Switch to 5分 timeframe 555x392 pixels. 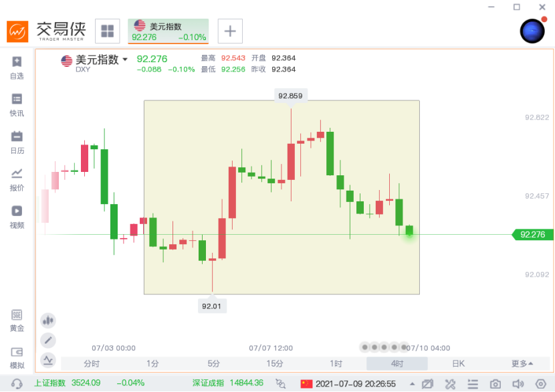pos(213,364)
